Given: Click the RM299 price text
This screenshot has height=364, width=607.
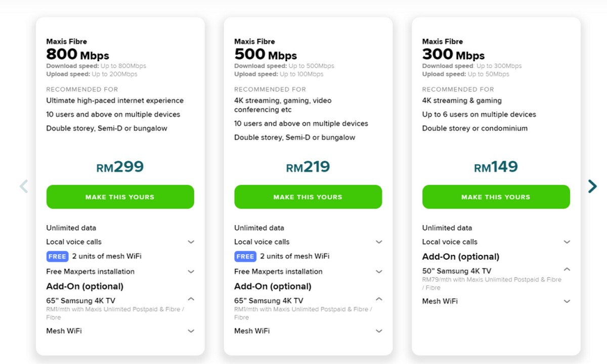Looking at the screenshot, I should coord(120,167).
